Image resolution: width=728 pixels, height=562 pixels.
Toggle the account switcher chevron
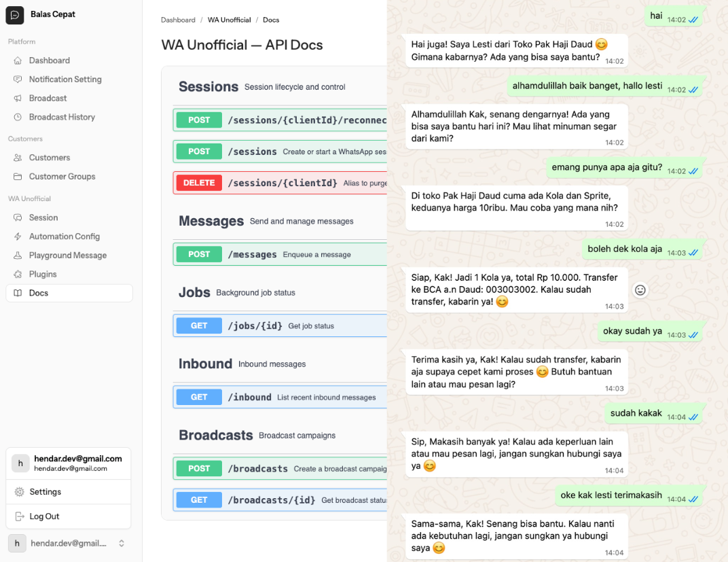(x=122, y=544)
